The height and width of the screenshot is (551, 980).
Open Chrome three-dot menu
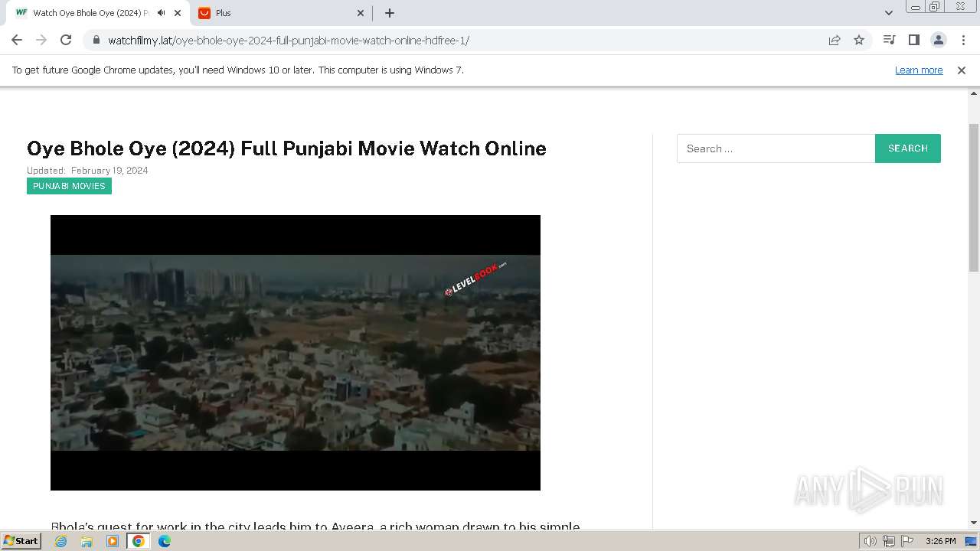[x=963, y=40]
